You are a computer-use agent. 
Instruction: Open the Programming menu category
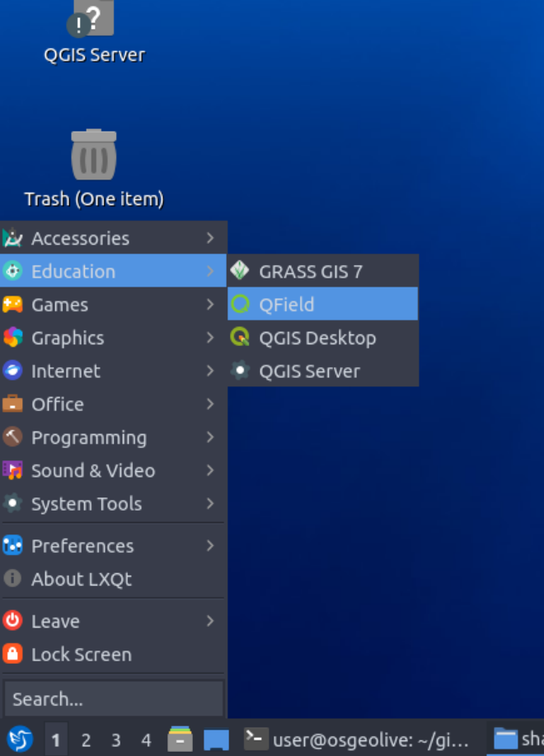point(114,436)
